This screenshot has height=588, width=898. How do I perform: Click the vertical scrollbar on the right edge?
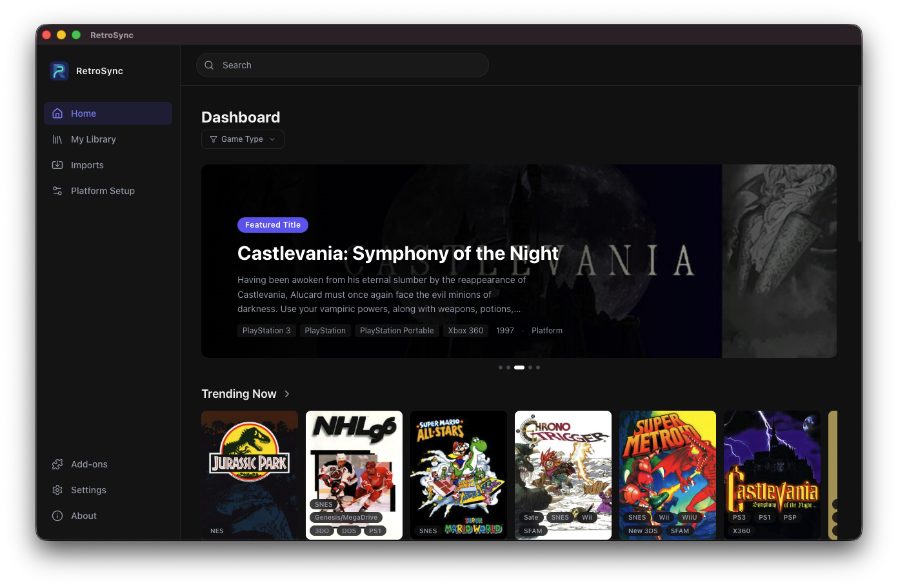point(859,163)
